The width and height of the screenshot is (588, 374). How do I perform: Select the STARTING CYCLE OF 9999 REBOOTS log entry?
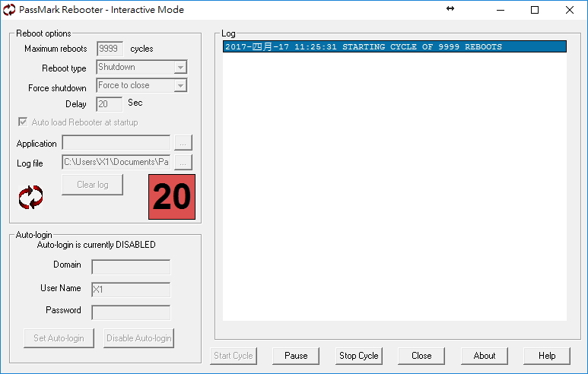point(395,47)
